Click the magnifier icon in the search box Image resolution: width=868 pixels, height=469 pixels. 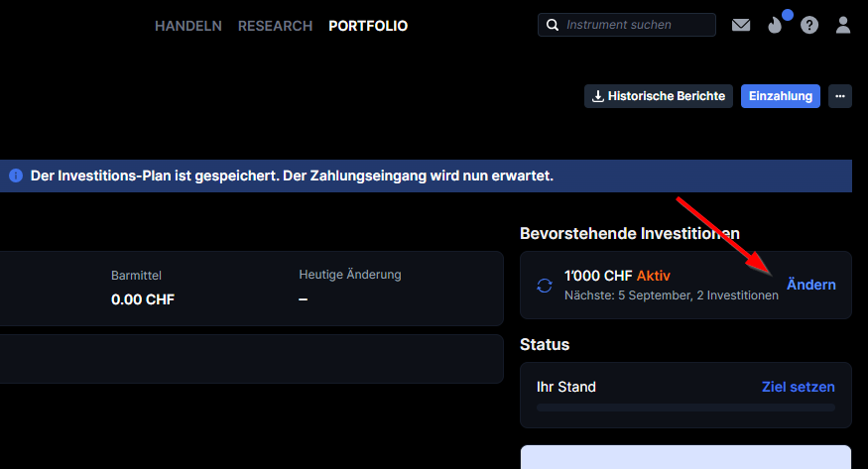[x=551, y=25]
